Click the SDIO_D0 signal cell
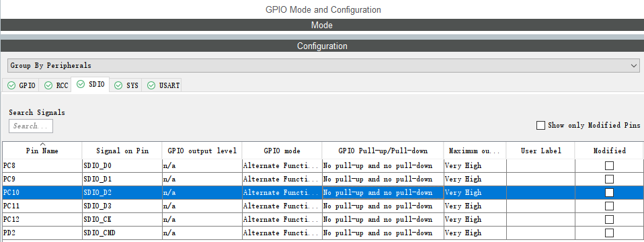Image resolution: width=644 pixels, height=242 pixels. pos(122,165)
